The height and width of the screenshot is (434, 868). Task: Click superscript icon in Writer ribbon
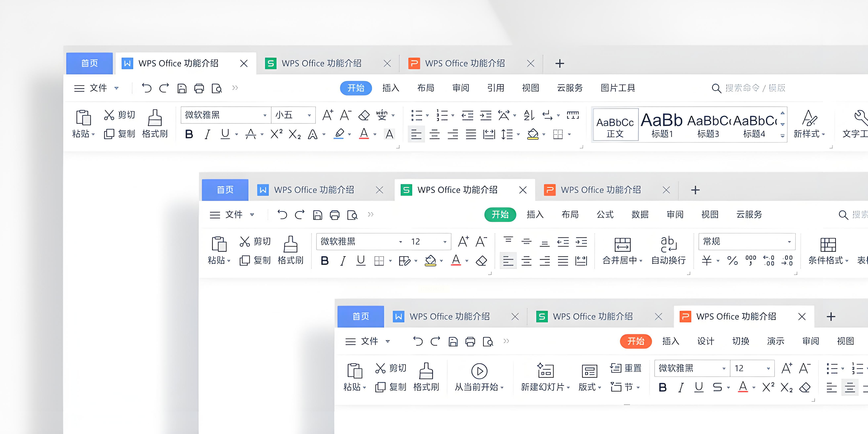[276, 134]
